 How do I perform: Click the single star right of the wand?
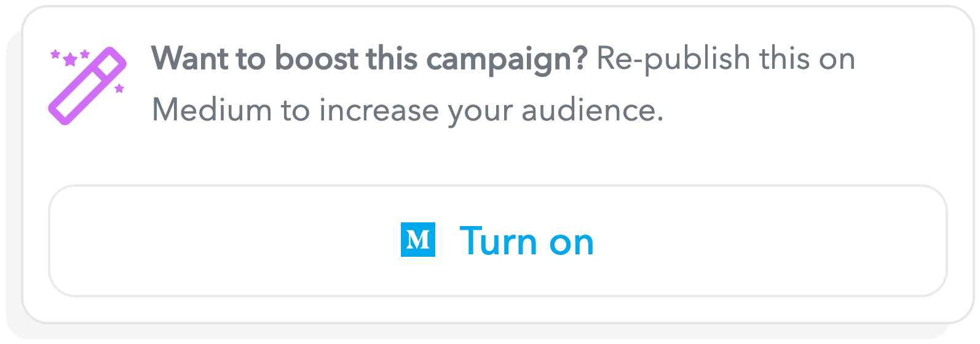pos(119,88)
